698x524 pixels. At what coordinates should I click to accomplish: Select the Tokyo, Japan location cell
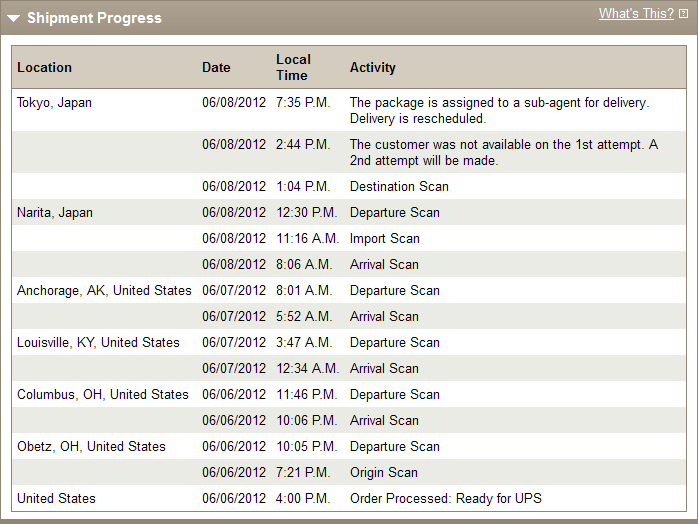[54, 102]
